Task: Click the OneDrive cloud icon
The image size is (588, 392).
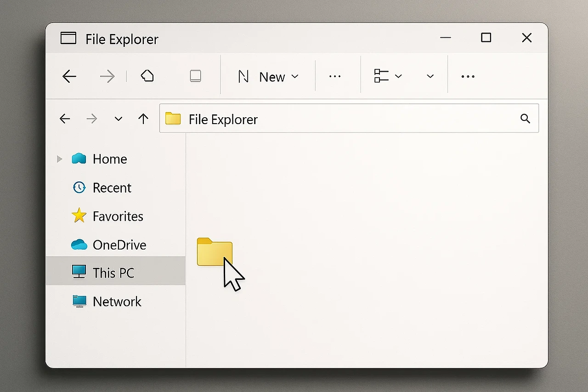Action: click(79, 244)
